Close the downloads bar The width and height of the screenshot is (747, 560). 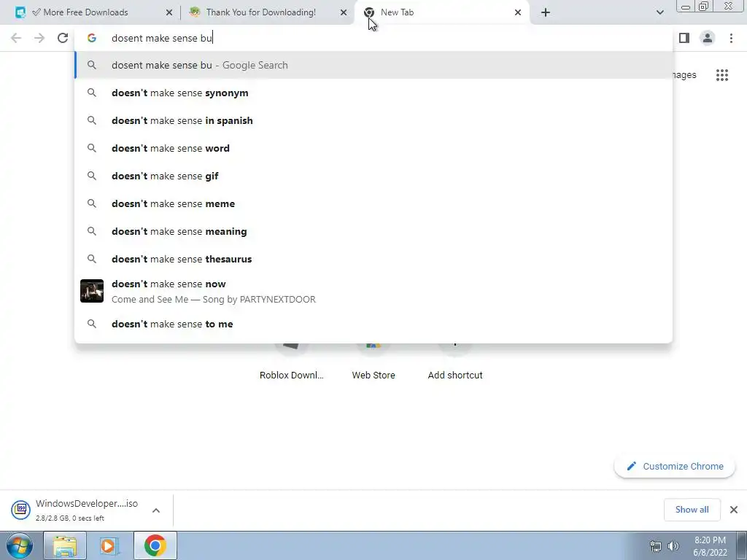pyautogui.click(x=734, y=510)
